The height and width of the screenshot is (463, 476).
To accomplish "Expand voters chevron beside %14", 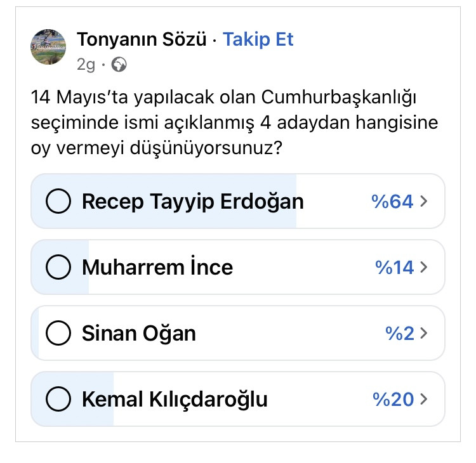I will tap(424, 267).
